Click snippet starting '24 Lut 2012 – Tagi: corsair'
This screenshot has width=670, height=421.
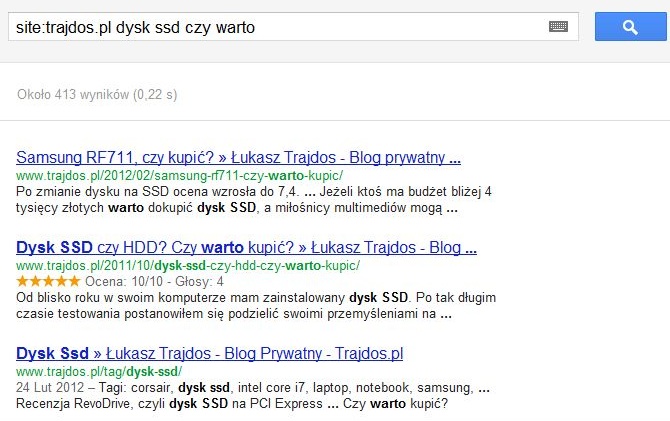point(253,388)
